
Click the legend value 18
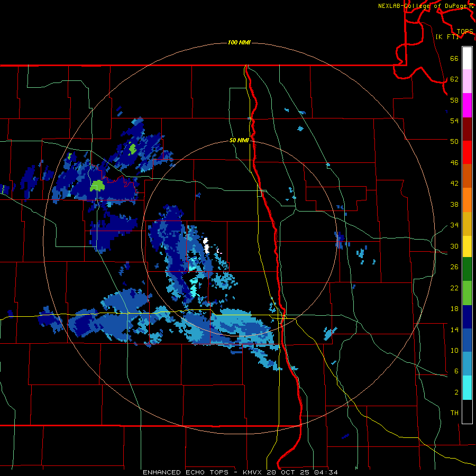coord(454,309)
